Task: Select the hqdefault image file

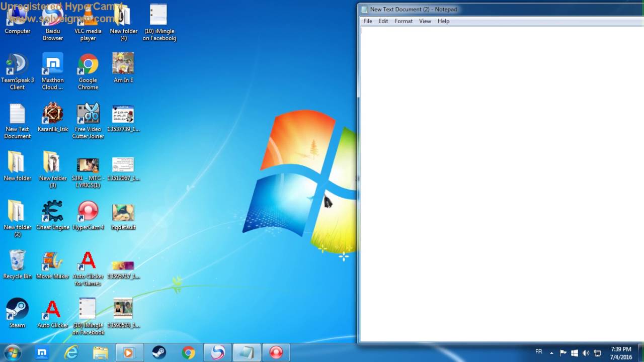Action: coord(123,217)
